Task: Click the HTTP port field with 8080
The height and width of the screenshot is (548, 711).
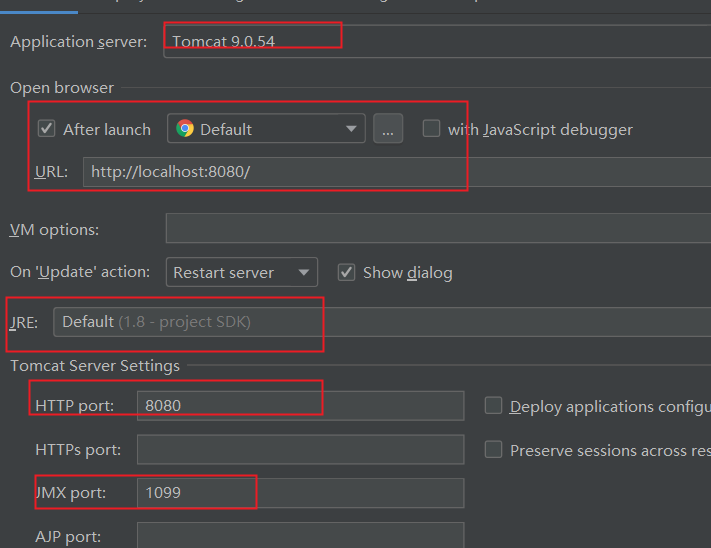Action: click(x=301, y=406)
